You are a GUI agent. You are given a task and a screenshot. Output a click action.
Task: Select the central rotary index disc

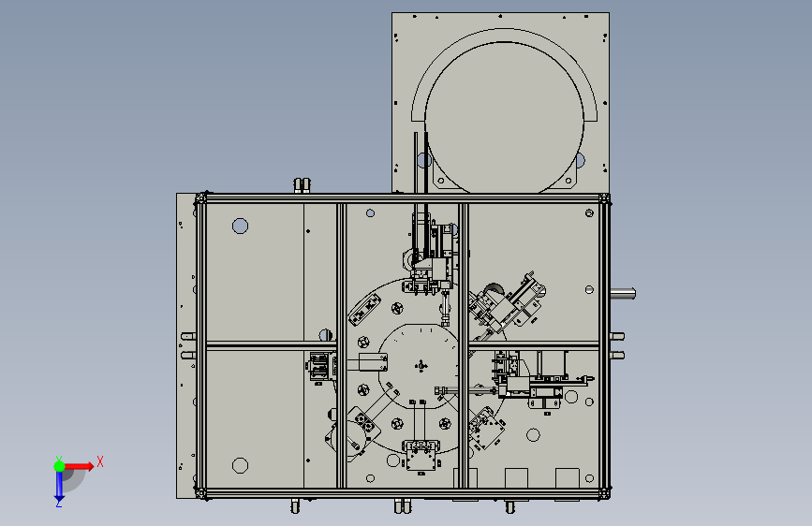coord(420,366)
